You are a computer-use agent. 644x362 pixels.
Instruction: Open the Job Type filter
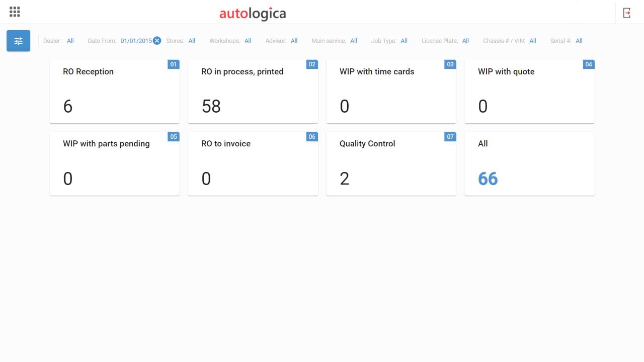click(x=404, y=41)
